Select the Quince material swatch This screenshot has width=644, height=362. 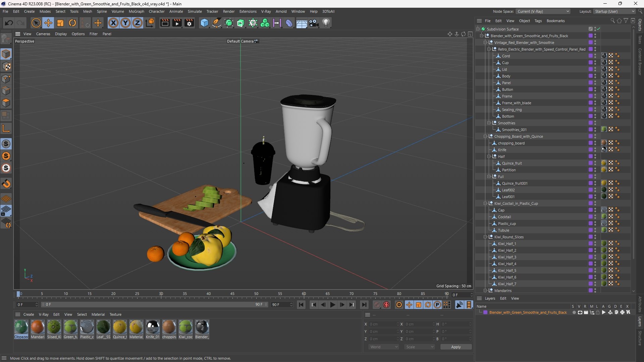click(x=120, y=329)
